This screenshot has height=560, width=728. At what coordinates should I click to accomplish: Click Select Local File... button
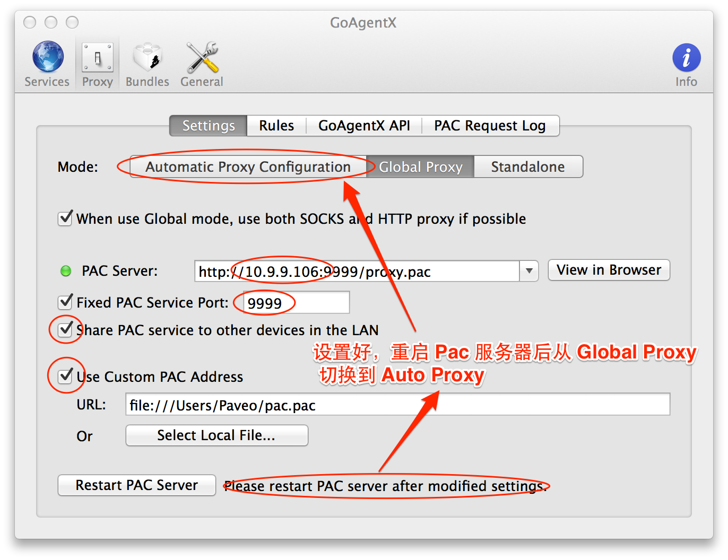[x=216, y=435]
